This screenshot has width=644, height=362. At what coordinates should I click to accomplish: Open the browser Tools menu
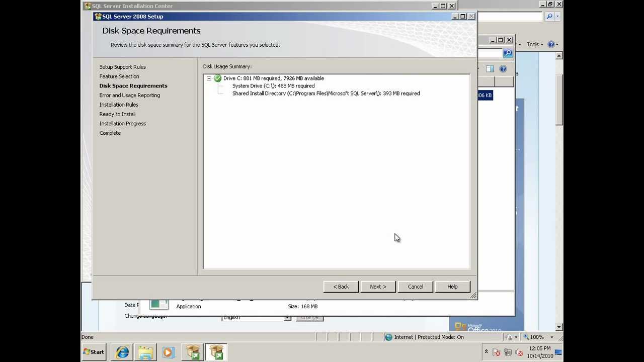pyautogui.click(x=535, y=44)
